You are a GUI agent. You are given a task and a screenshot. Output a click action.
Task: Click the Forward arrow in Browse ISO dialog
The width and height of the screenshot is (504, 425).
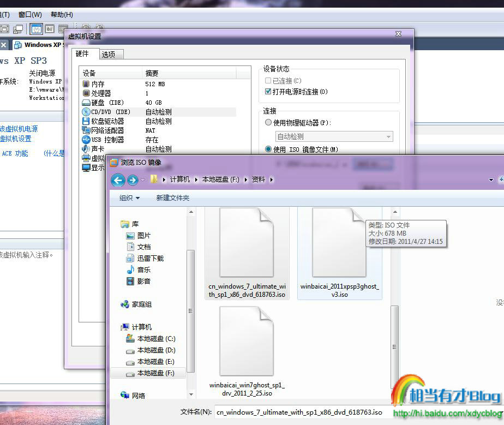(x=133, y=180)
